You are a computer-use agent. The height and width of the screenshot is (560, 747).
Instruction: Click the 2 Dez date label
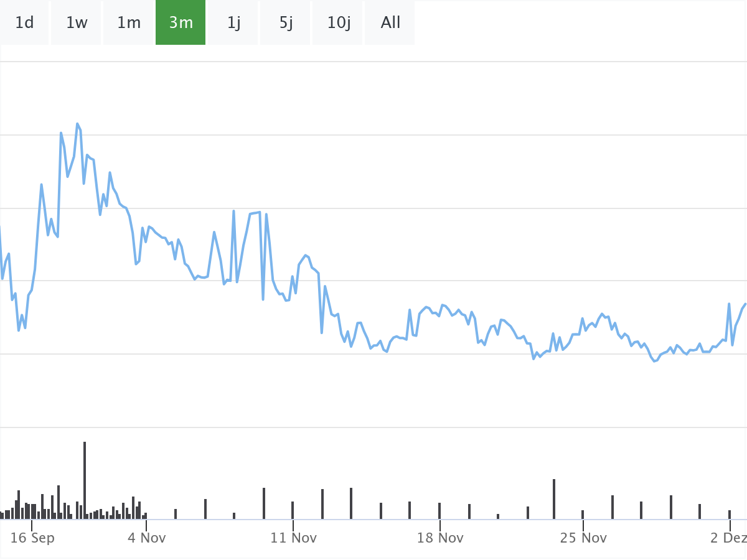728,538
